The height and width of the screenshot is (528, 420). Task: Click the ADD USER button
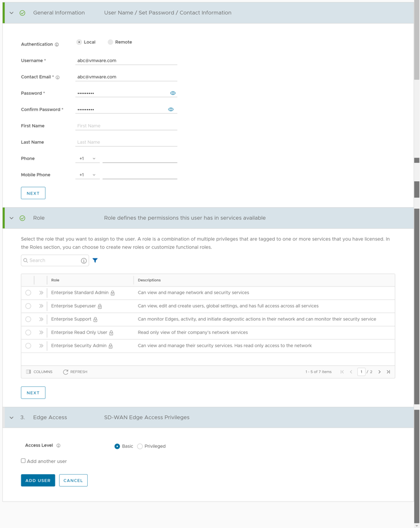(x=38, y=480)
